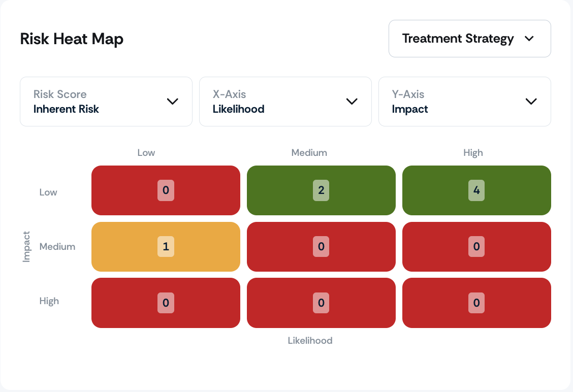Click the chevron in Treatment Strategy box

(529, 39)
